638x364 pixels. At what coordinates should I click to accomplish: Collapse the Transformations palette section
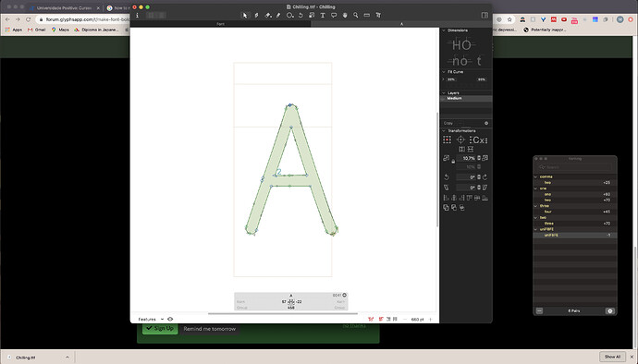click(x=444, y=131)
